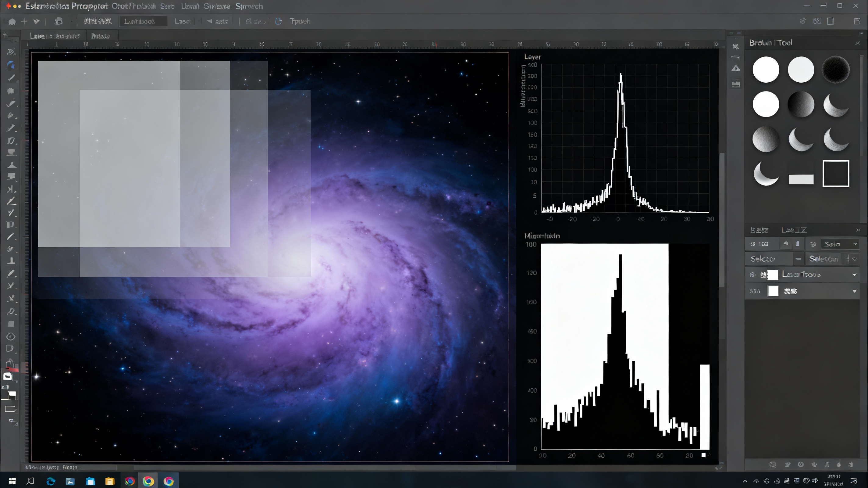Select the Zoom tool near the toolbar bottom
868x488 pixels.
(11, 337)
